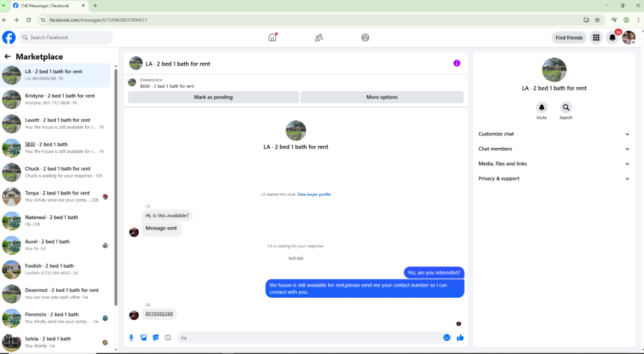Image resolution: width=644 pixels, height=354 pixels.
Task: Focus the Search Facebook field
Action: click(x=66, y=37)
